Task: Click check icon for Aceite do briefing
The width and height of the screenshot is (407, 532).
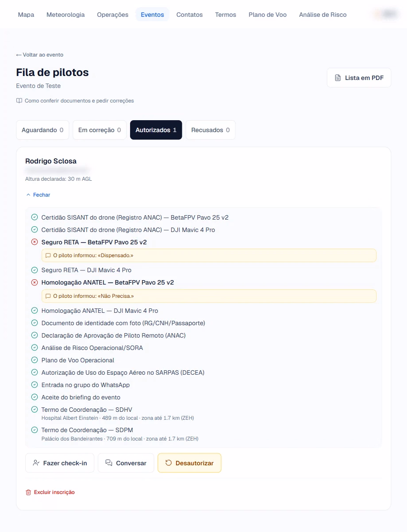Action: (35, 397)
